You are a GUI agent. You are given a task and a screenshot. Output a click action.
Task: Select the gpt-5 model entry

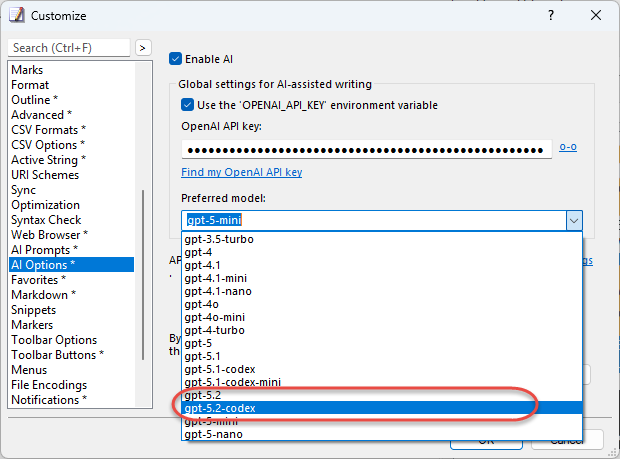pos(382,344)
